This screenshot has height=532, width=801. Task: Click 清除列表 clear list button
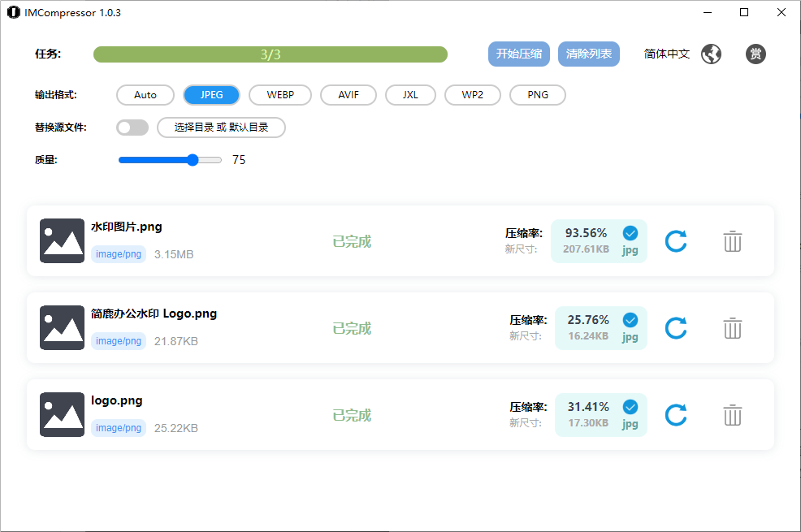coord(589,54)
